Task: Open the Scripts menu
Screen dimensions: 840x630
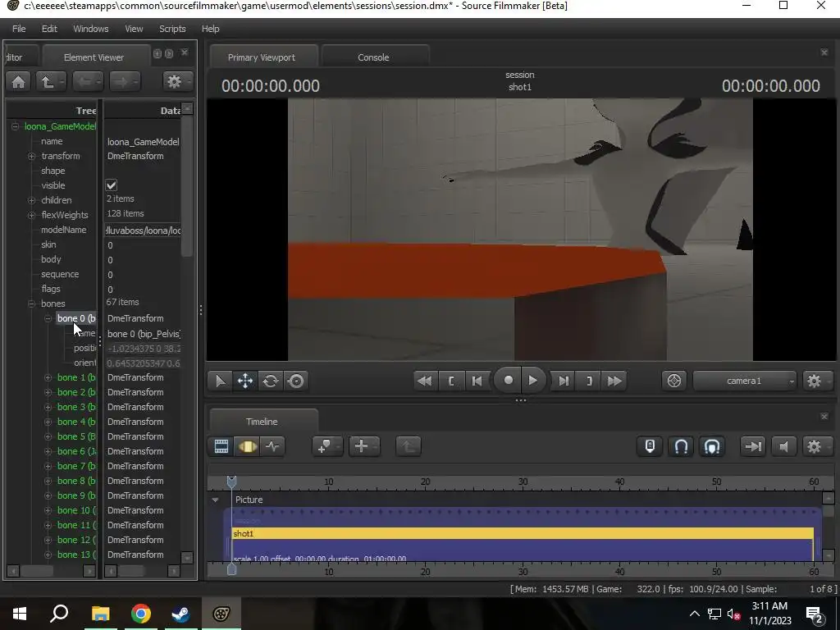Action: click(x=172, y=29)
